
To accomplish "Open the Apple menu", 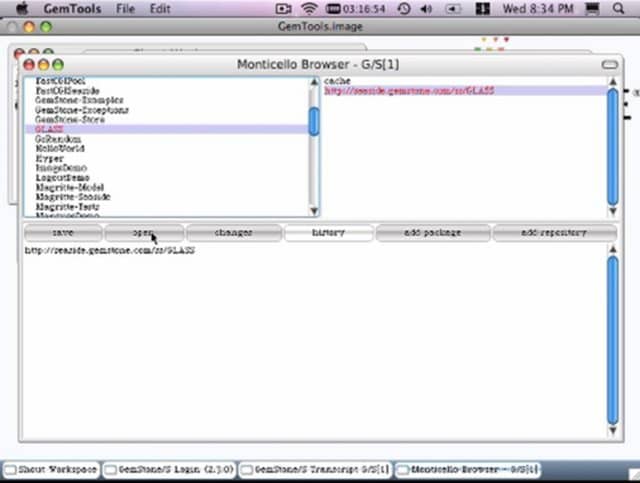I will click(21, 8).
